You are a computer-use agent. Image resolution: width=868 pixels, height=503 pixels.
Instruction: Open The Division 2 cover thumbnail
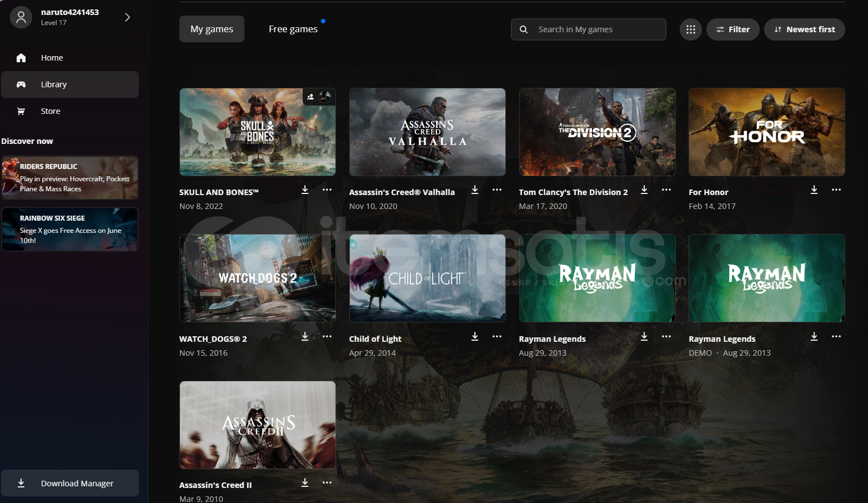point(598,132)
